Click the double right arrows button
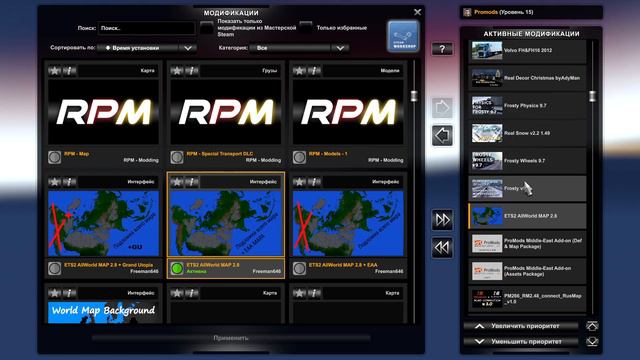The width and height of the screenshot is (640, 360). [442, 220]
